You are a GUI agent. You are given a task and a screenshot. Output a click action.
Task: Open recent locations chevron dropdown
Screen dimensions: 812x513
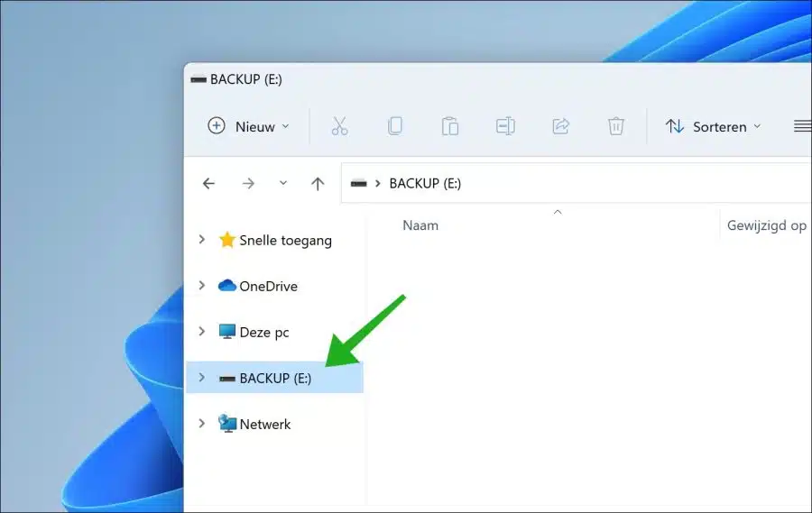[x=282, y=183]
